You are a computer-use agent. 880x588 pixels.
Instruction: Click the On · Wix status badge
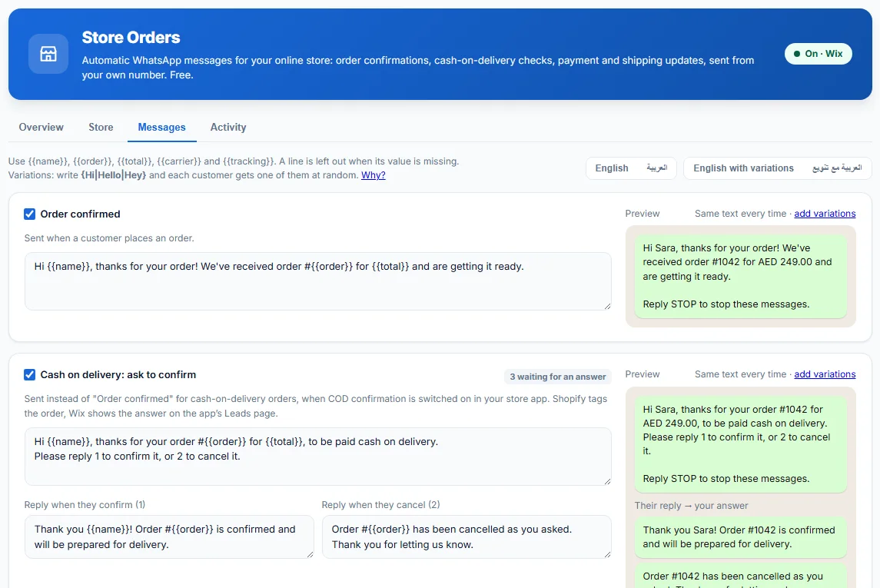[818, 54]
